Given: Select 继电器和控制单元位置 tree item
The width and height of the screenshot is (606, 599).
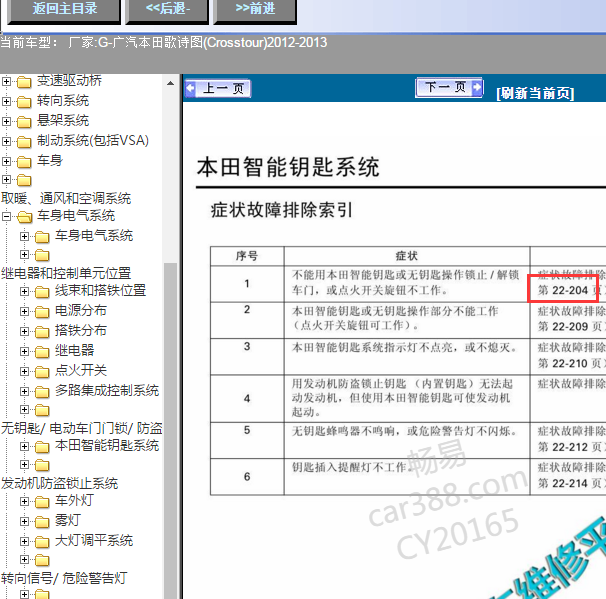Looking at the screenshot, I should point(66,273).
